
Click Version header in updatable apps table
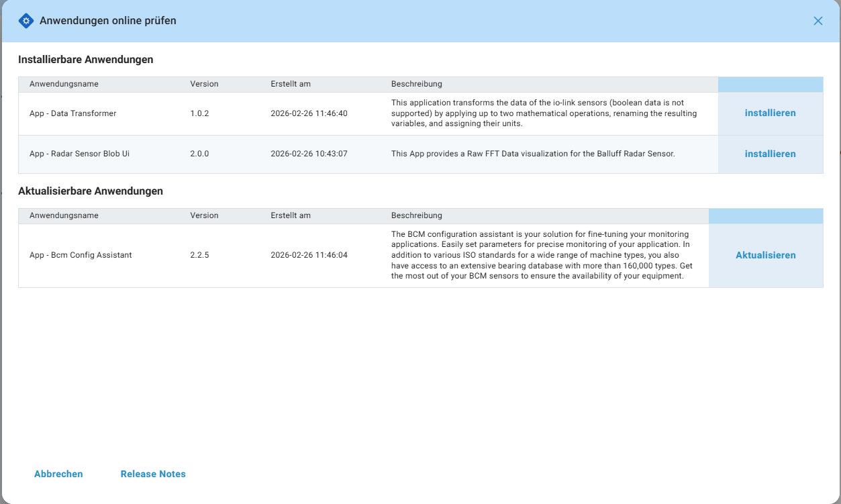coord(204,216)
